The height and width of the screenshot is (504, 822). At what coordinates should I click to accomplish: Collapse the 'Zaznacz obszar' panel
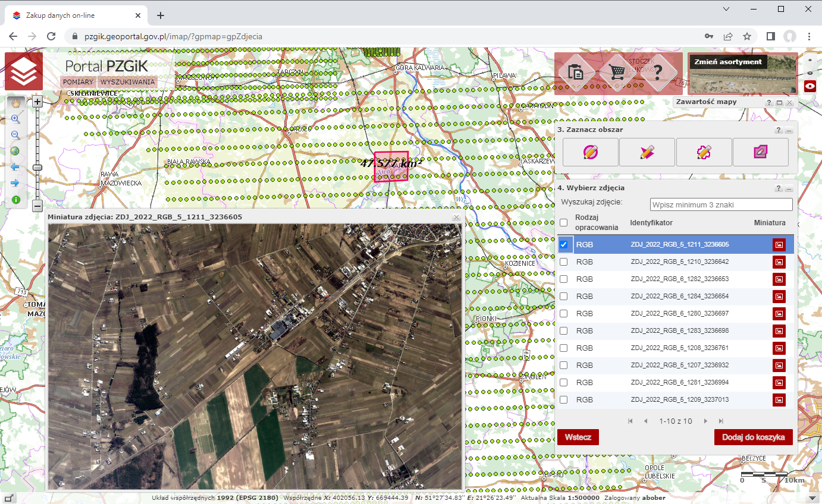[789, 130]
